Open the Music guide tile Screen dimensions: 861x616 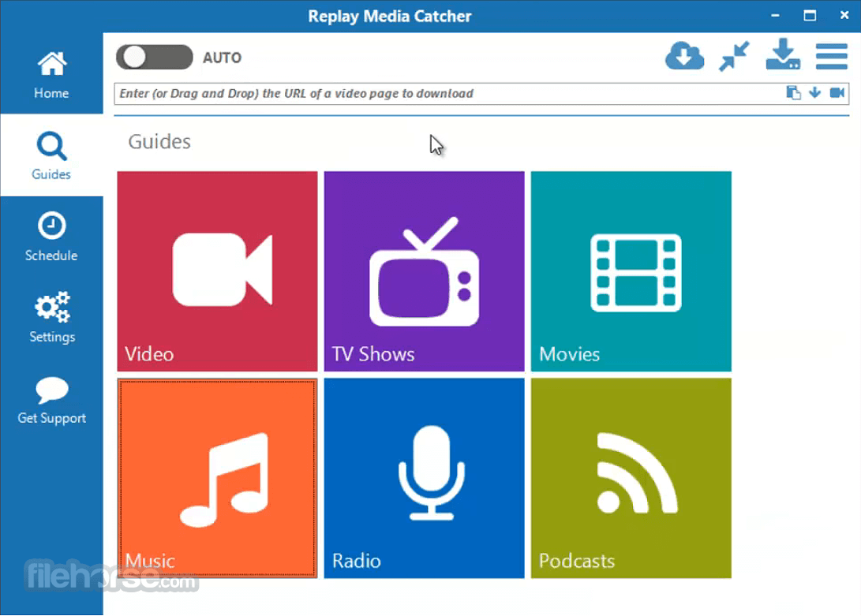218,478
